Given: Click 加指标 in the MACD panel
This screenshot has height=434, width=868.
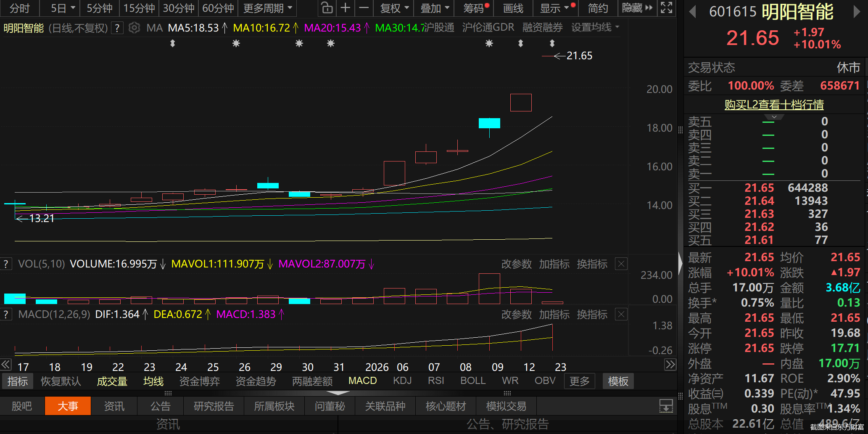Looking at the screenshot, I should [x=554, y=315].
